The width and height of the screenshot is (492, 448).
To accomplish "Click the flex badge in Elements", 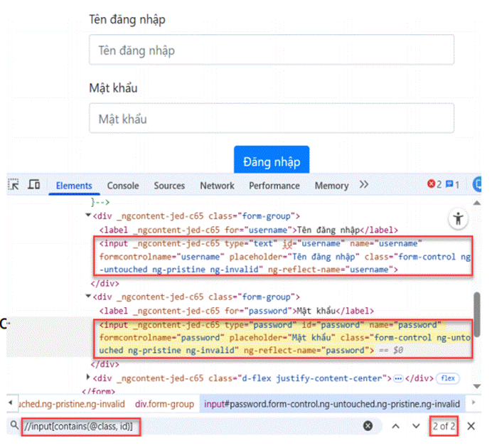I will [x=446, y=378].
